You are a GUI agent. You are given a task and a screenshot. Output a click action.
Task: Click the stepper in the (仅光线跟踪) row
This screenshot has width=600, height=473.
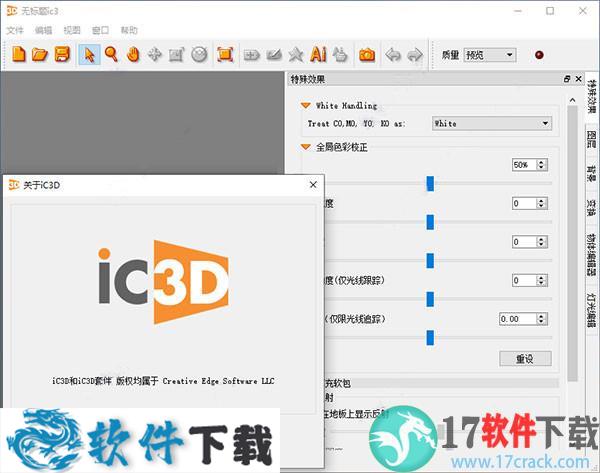tap(541, 281)
